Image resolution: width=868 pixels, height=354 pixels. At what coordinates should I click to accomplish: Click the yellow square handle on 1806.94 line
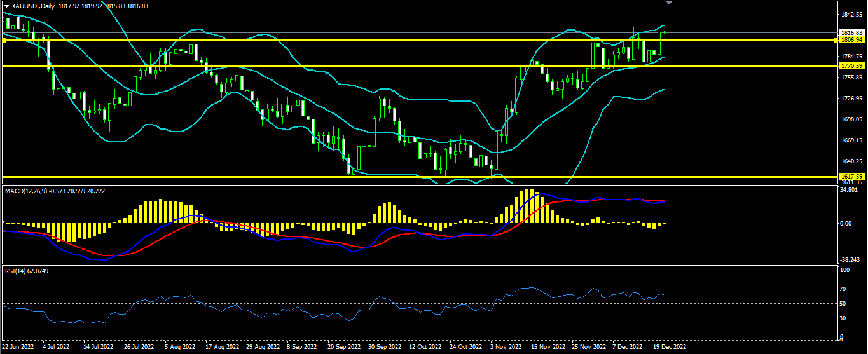click(x=4, y=40)
